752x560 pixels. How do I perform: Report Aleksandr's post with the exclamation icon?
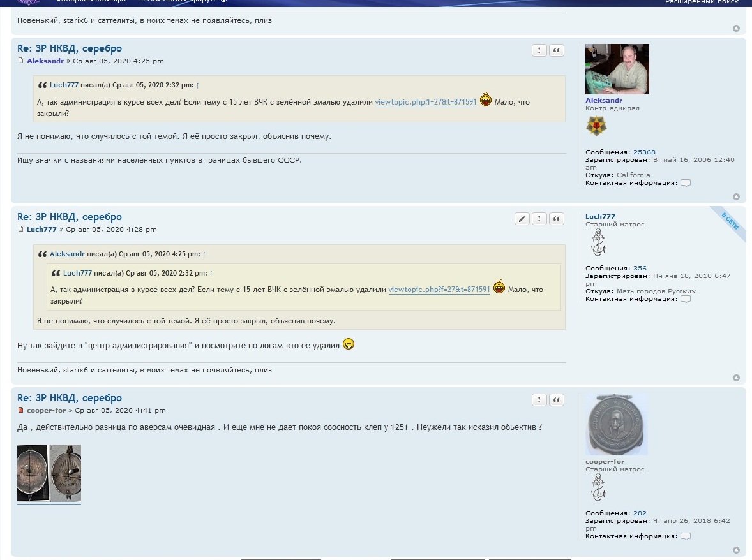click(539, 51)
